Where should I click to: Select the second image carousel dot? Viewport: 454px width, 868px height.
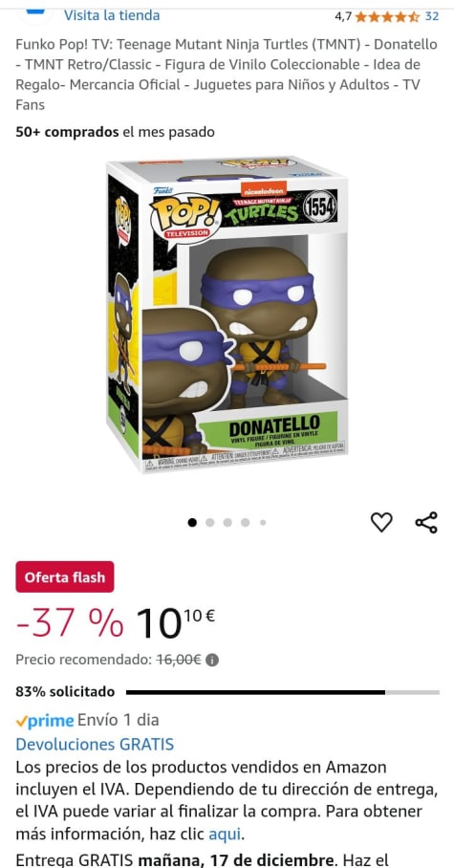click(x=210, y=523)
